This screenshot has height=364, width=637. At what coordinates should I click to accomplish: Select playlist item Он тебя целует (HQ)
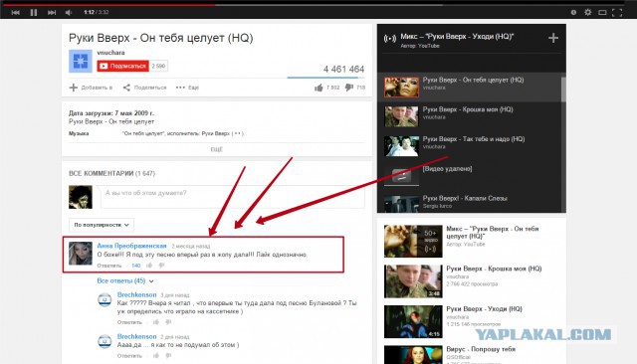[469, 87]
